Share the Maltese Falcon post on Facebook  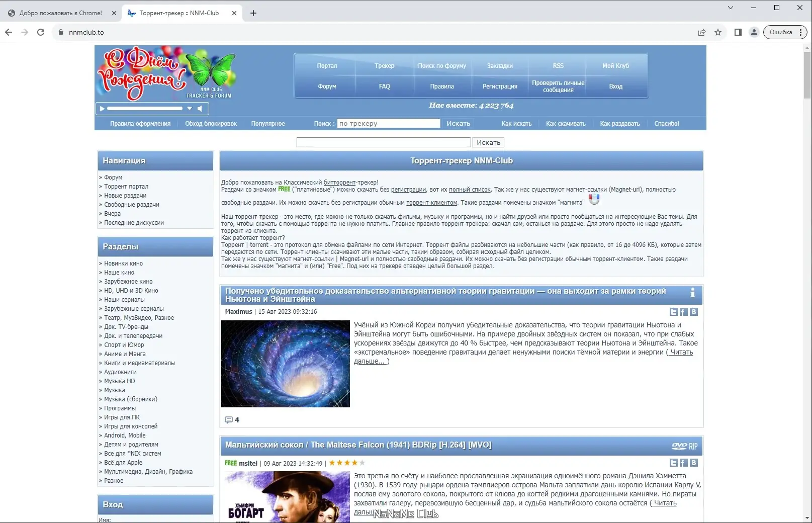[x=684, y=463]
